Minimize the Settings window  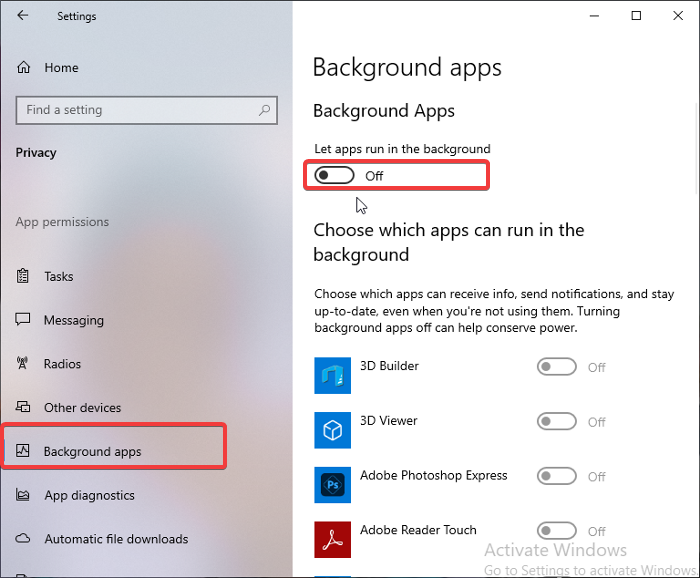click(x=594, y=16)
